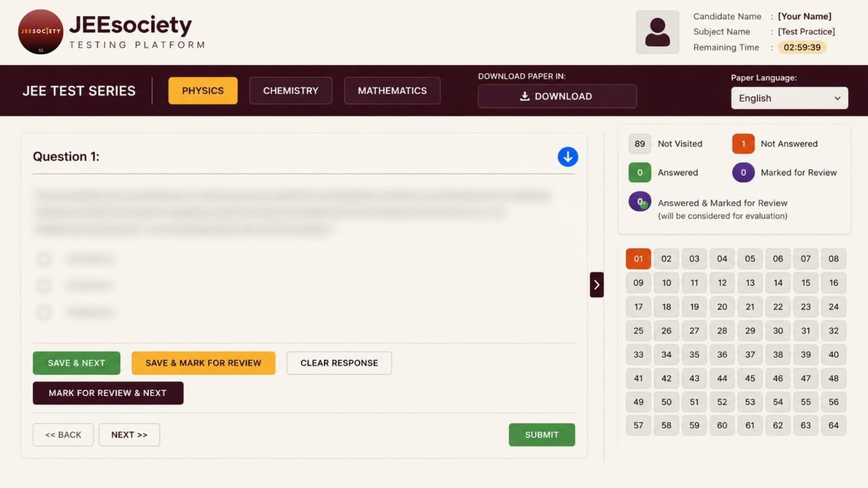Jump to question 64

coord(834,426)
